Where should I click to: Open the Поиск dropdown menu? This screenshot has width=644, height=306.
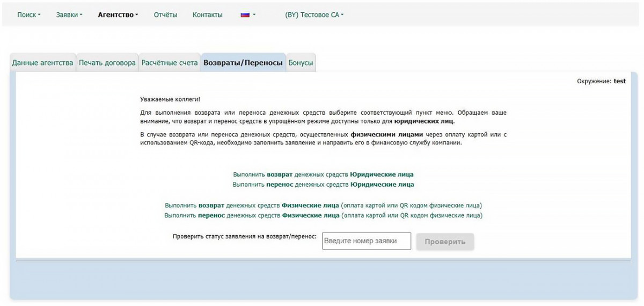pos(28,15)
